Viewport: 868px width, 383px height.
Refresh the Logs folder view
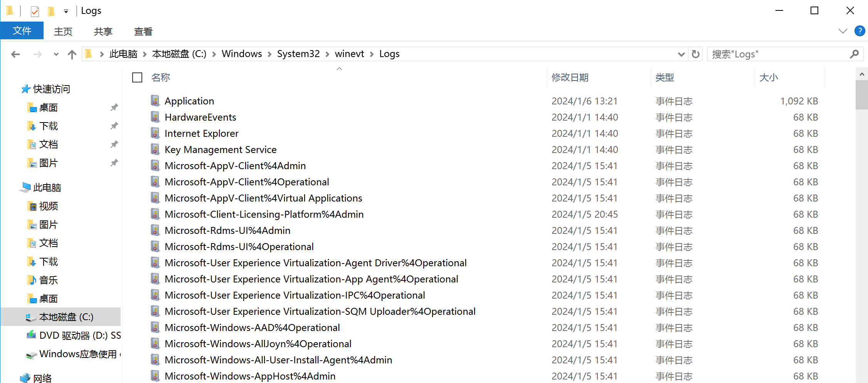695,54
